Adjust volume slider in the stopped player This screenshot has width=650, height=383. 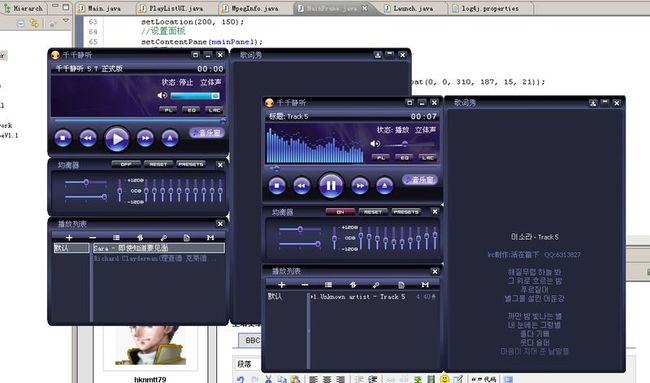[195, 96]
